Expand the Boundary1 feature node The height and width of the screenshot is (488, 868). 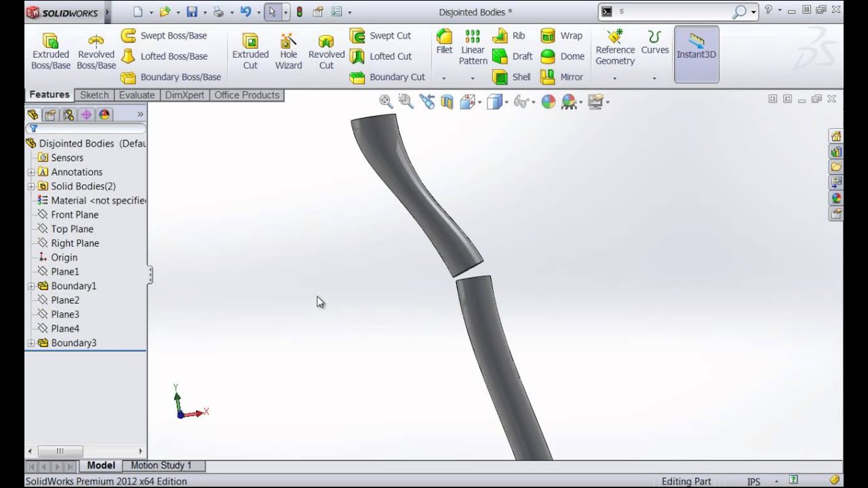31,286
